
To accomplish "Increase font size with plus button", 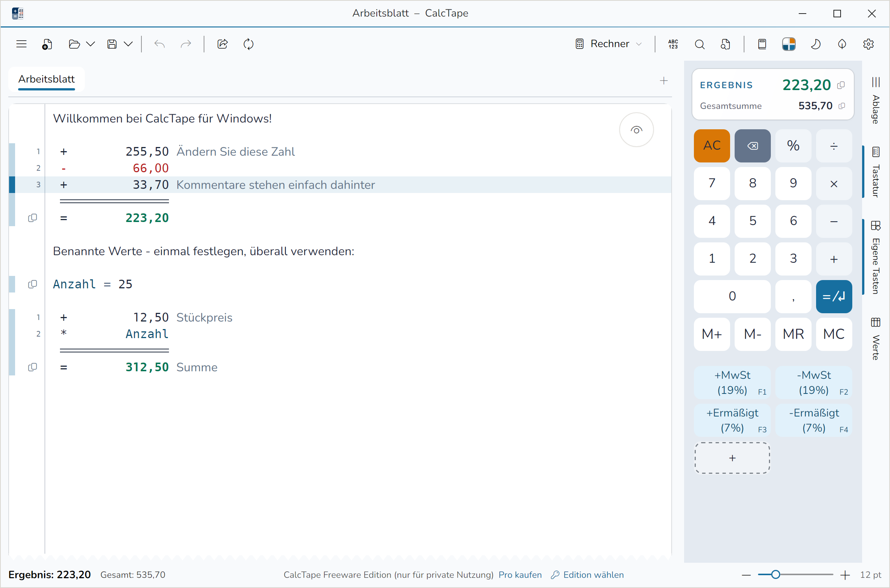I will (x=845, y=575).
